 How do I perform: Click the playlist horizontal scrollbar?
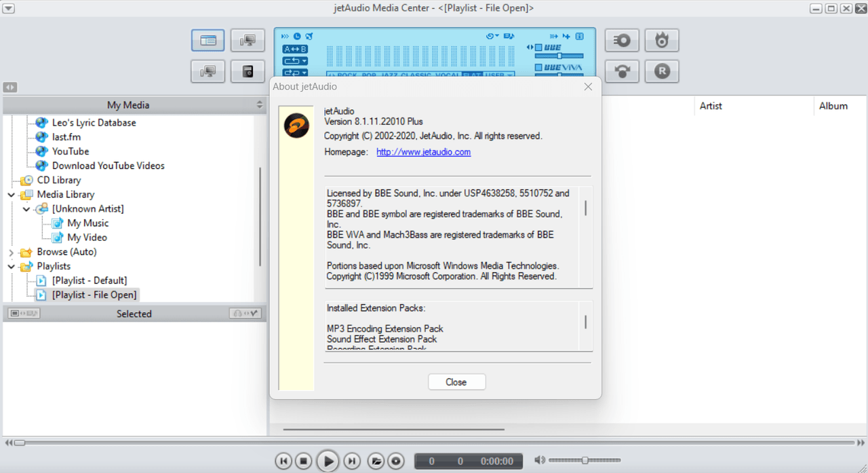coord(393,429)
